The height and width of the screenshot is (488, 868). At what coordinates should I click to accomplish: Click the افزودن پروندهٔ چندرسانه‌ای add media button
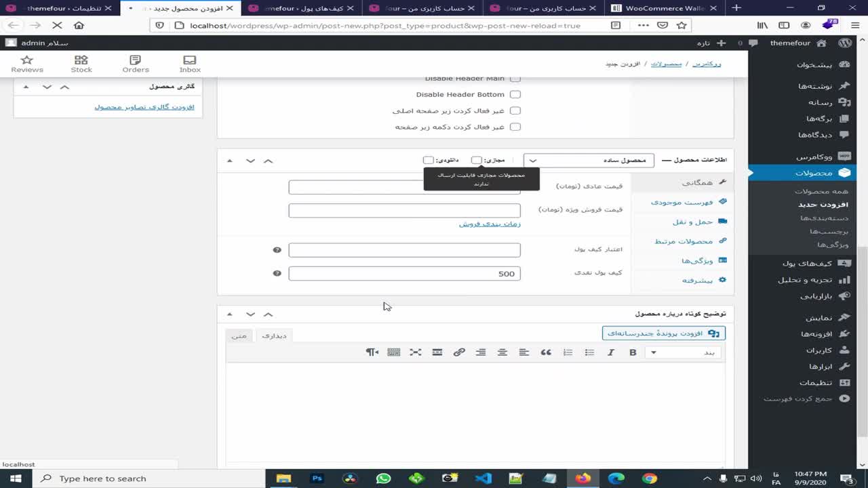(x=664, y=333)
